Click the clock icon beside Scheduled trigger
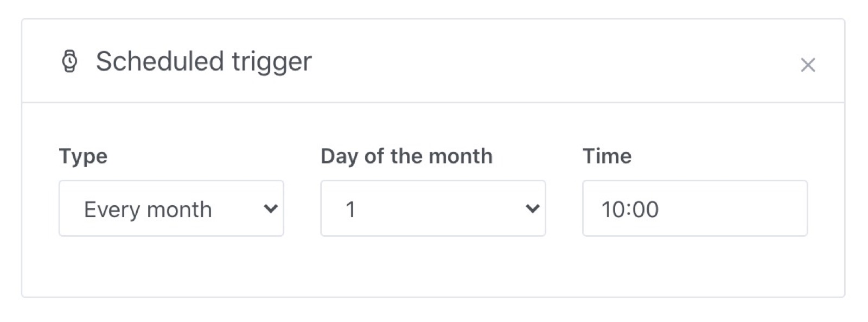The image size is (868, 322). pyautogui.click(x=71, y=61)
